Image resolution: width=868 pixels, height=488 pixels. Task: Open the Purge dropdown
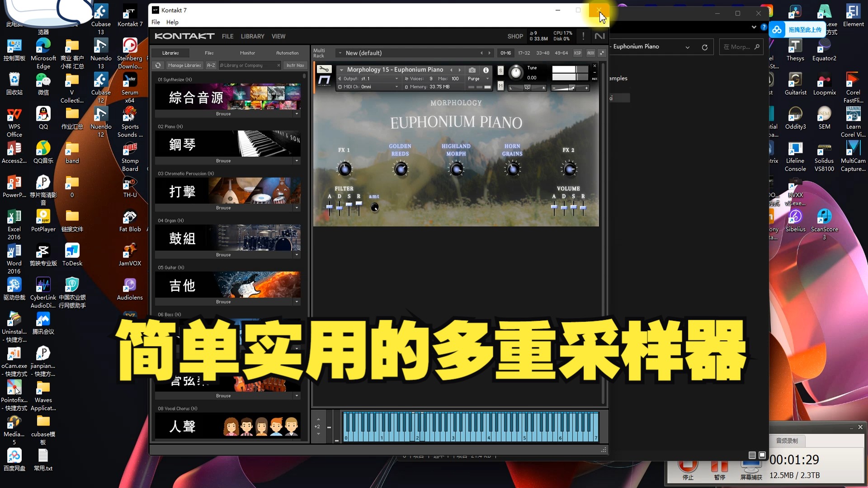[x=478, y=79]
